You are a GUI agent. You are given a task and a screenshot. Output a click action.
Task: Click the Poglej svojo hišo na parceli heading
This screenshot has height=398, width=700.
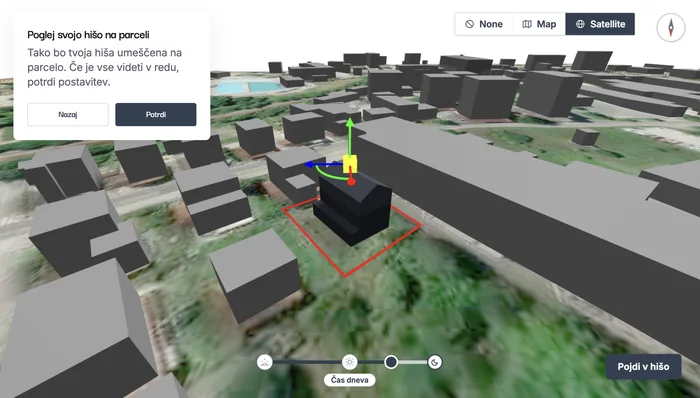88,35
